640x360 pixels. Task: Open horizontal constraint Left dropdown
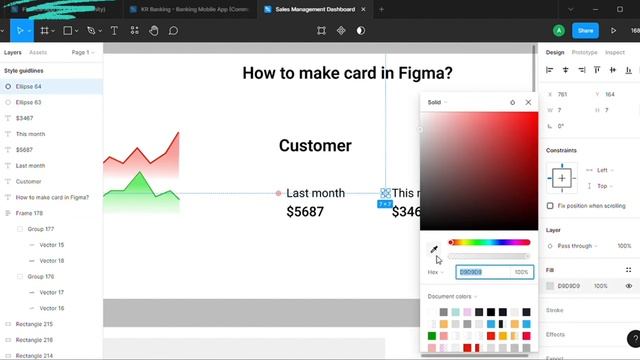[605, 170]
